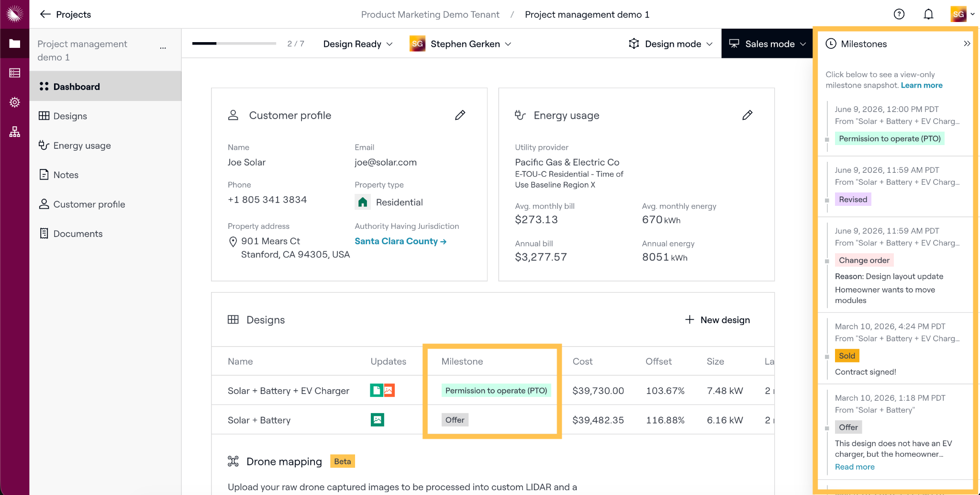Click the 7.48 kW size cell
Screen dimensions: 980x495
tap(725, 391)
